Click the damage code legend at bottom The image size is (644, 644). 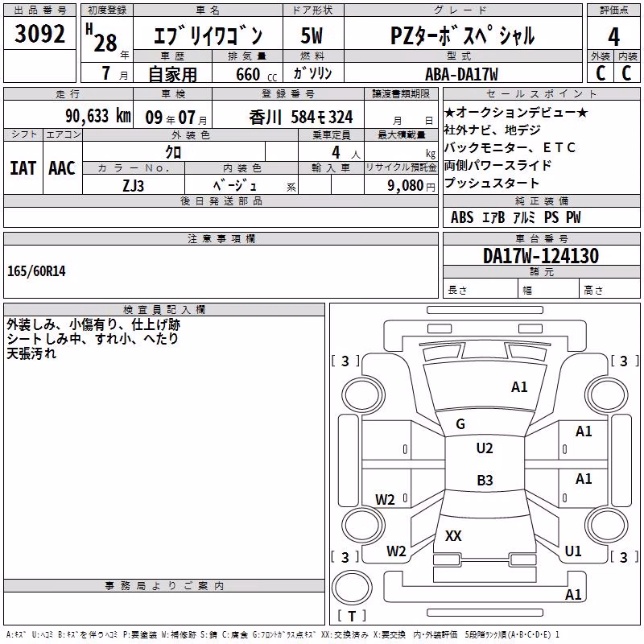pos(283,635)
